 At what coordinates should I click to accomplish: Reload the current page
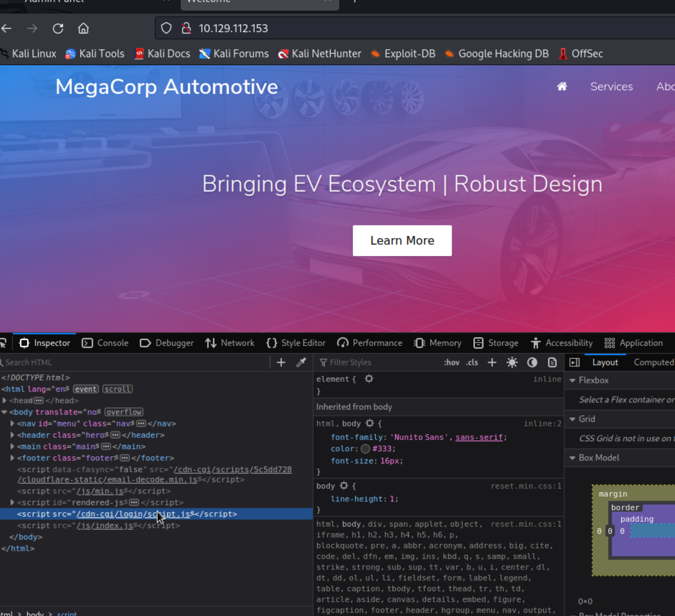point(58,28)
